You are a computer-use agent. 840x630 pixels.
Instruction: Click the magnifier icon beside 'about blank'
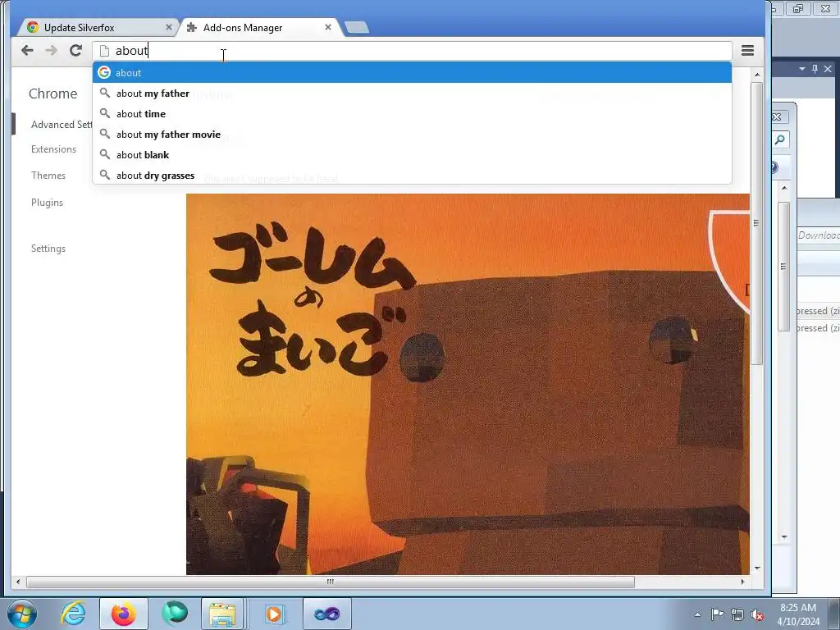(x=105, y=154)
